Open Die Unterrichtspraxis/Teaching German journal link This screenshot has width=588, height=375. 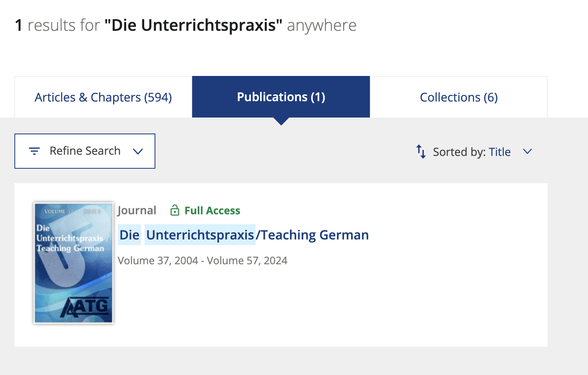(244, 235)
